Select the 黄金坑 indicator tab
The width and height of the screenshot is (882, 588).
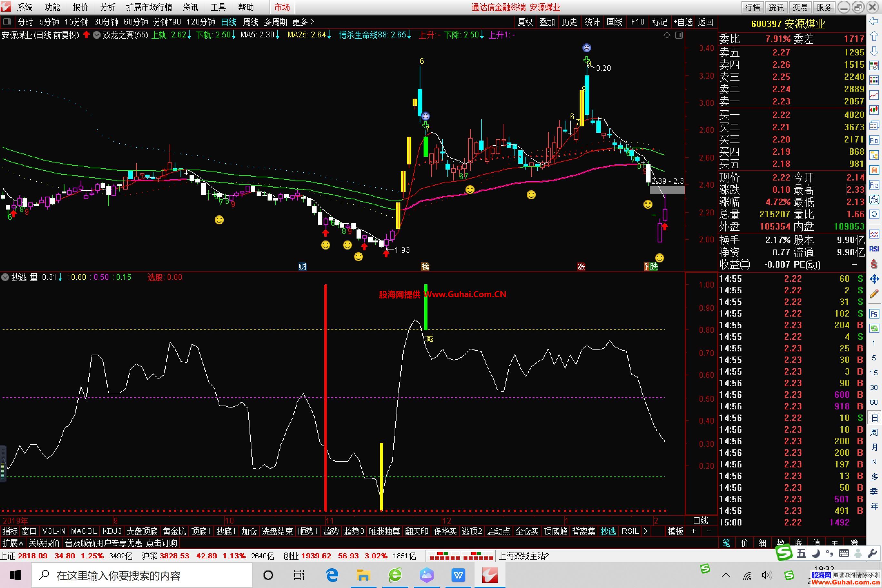(x=174, y=531)
